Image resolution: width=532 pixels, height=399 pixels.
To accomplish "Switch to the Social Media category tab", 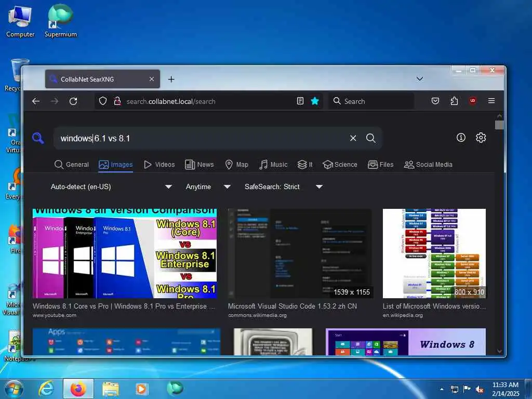I will point(428,165).
